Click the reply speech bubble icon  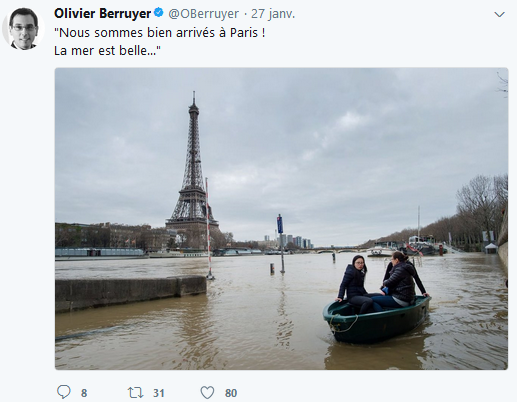pos(63,392)
